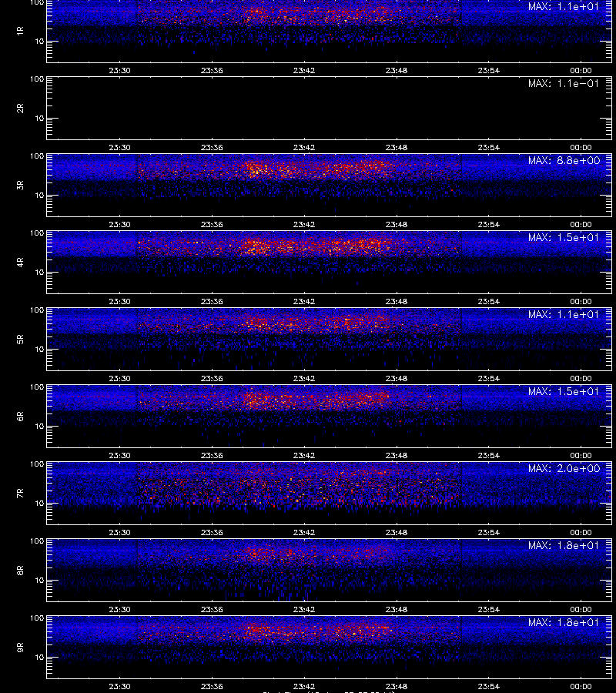Click the 23:48 time label below panel 9R
This screenshot has height=693, width=616.
(x=397, y=686)
